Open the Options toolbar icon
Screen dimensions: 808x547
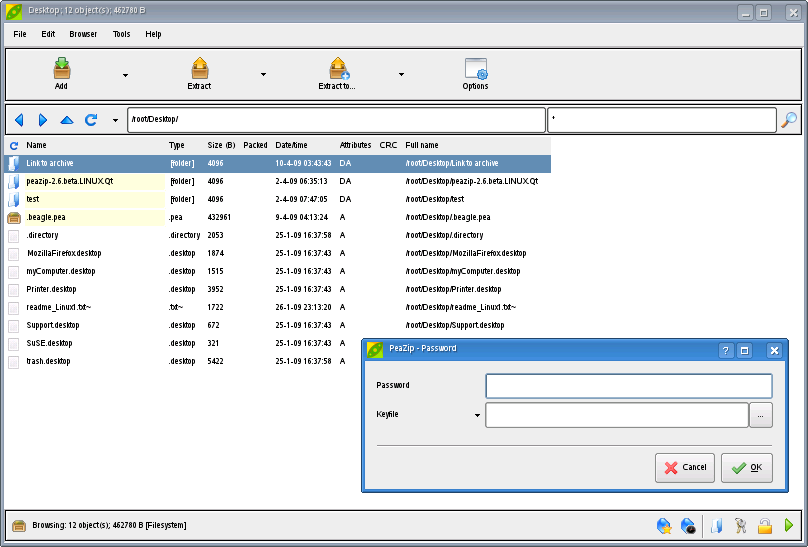pos(475,69)
